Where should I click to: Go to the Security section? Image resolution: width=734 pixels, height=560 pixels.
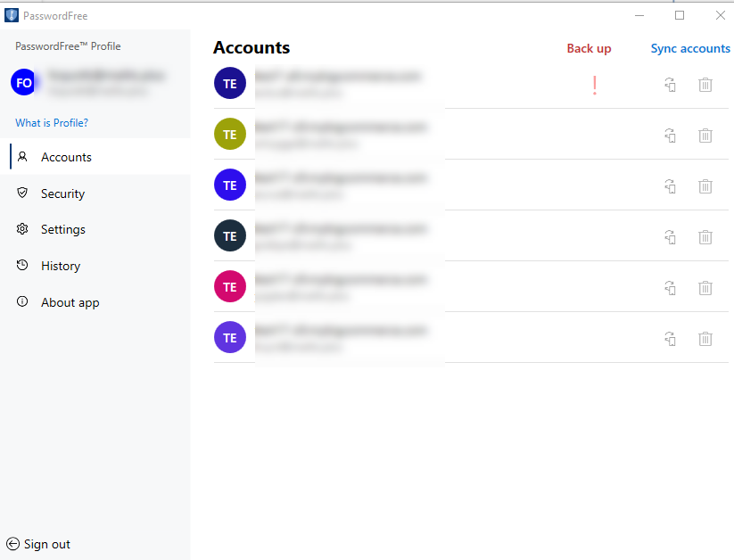(62, 194)
